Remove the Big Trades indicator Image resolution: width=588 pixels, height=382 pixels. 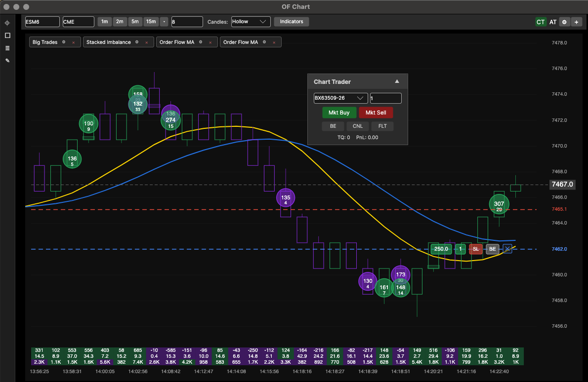[74, 42]
